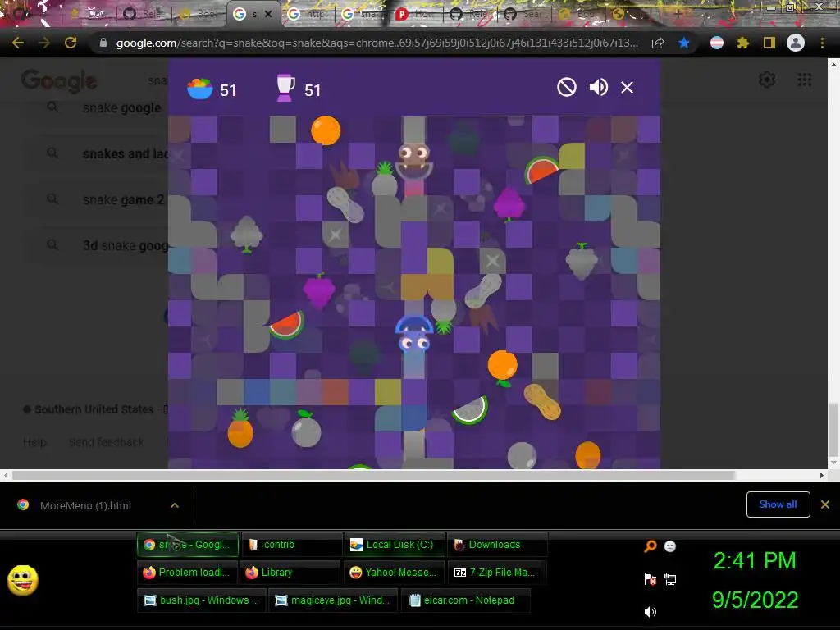Choose the 'snake google' suggestion
The image size is (840, 630).
tap(121, 107)
